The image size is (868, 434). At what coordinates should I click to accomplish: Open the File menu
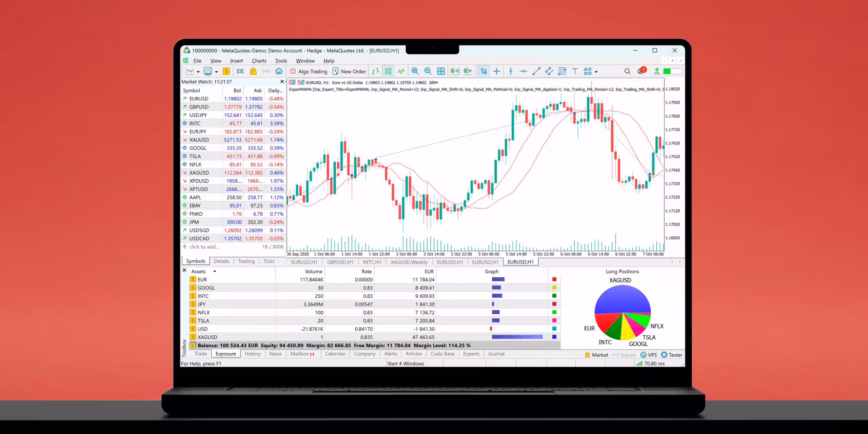coord(197,61)
